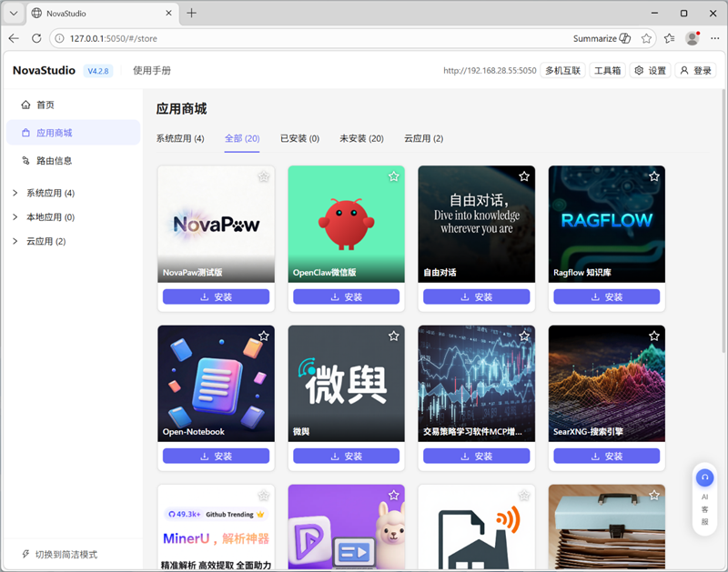Open the purple llama app thumbnail
Viewport: 728px width, 572px height.
point(347,527)
